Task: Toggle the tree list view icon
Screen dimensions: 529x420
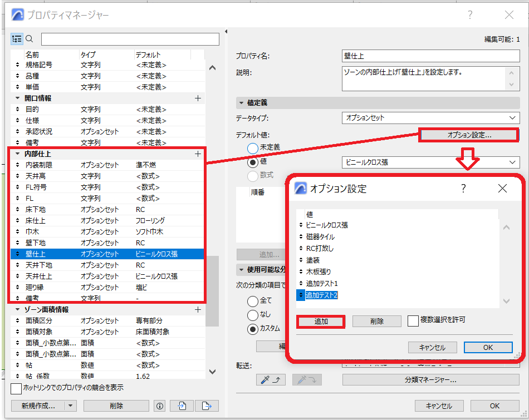Action: 17,39
